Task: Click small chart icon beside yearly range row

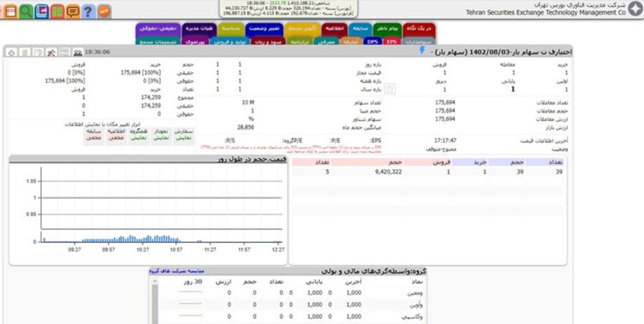Action: 390,89
